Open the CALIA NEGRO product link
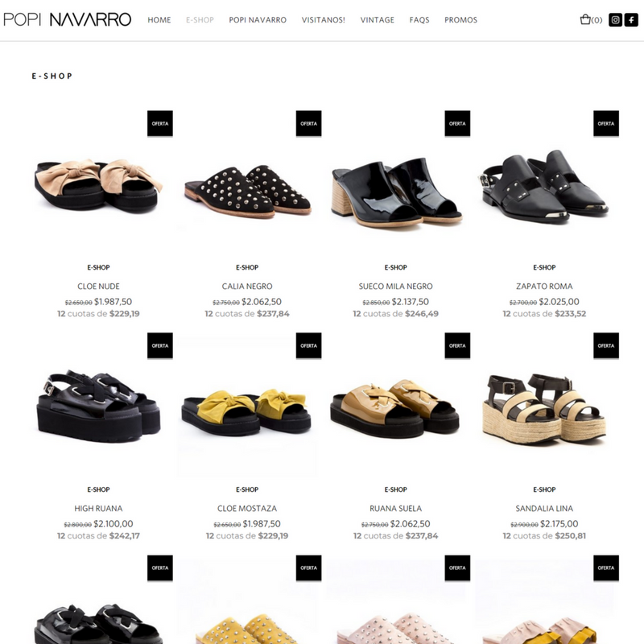The width and height of the screenshot is (644, 644). click(247, 287)
